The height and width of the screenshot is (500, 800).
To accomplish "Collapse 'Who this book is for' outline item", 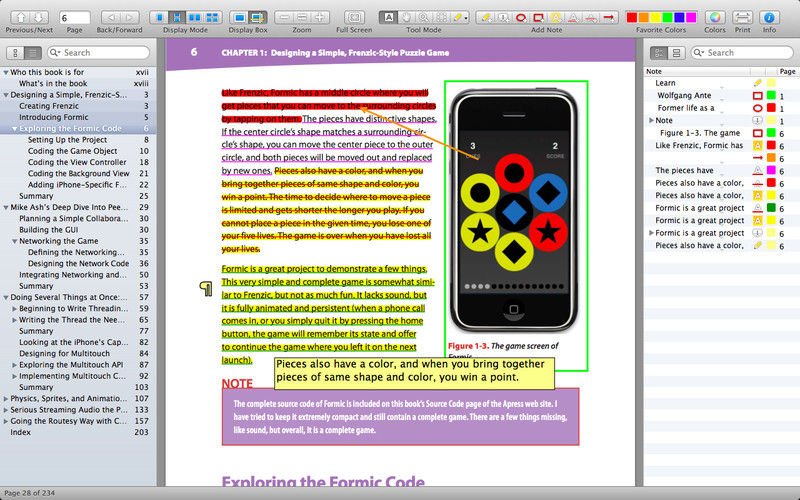I will (6, 72).
